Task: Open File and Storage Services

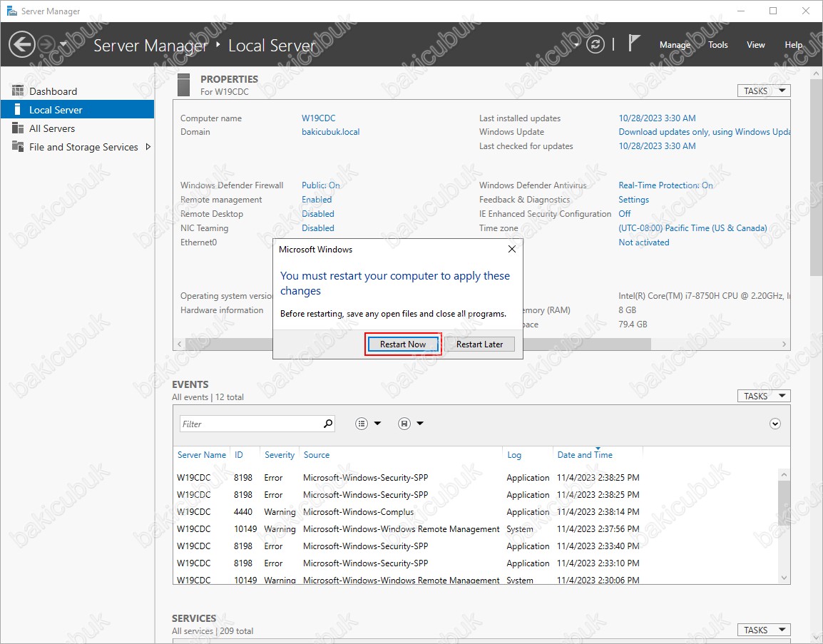Action: coord(83,147)
